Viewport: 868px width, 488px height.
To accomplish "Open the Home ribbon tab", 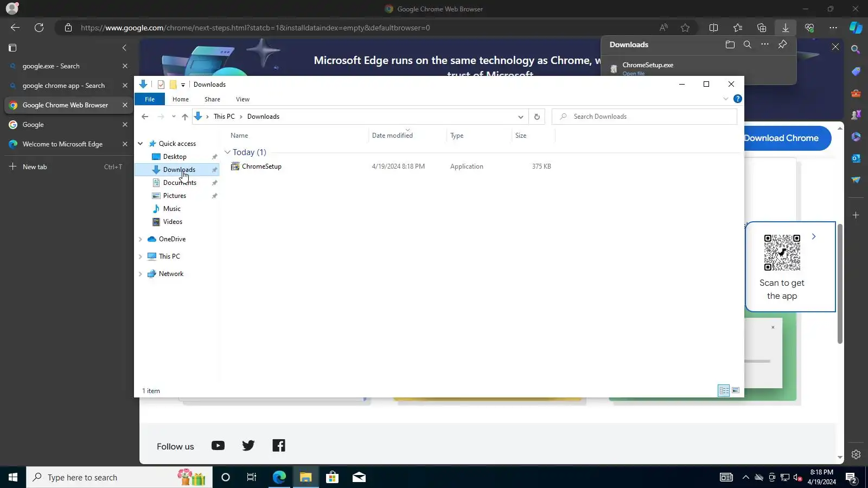I will tap(181, 99).
